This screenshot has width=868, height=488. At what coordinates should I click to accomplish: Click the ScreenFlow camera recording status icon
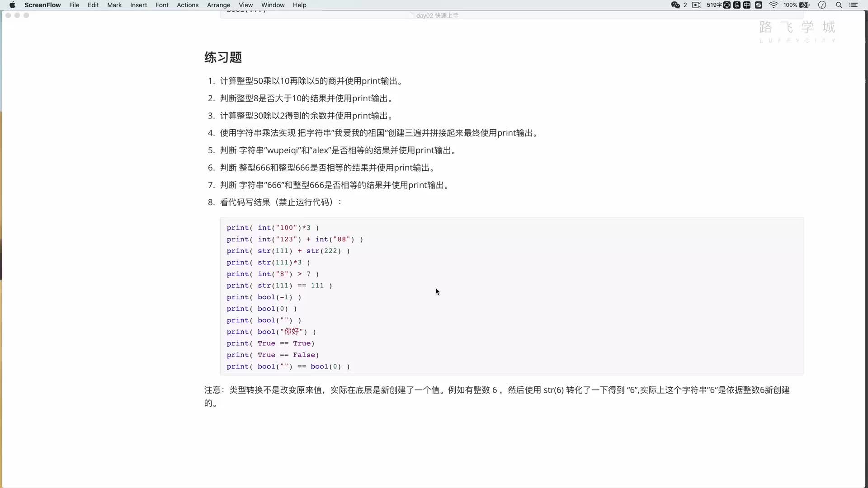tap(697, 5)
